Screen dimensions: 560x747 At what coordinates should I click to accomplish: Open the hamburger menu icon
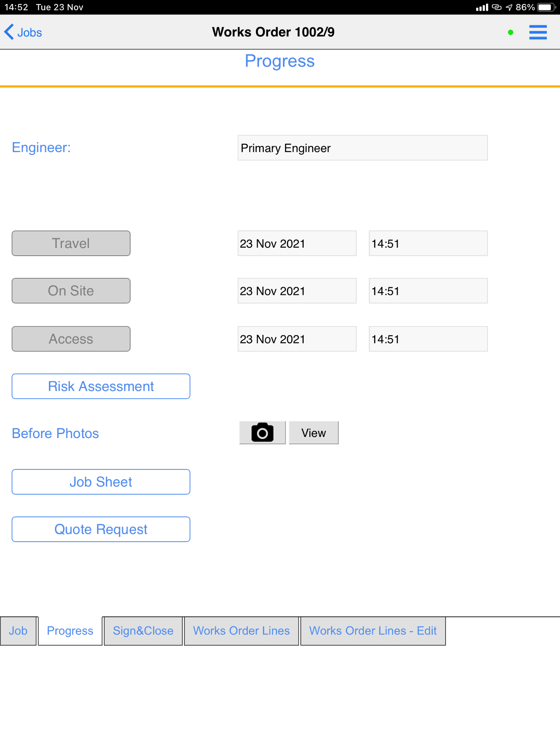[x=538, y=32]
